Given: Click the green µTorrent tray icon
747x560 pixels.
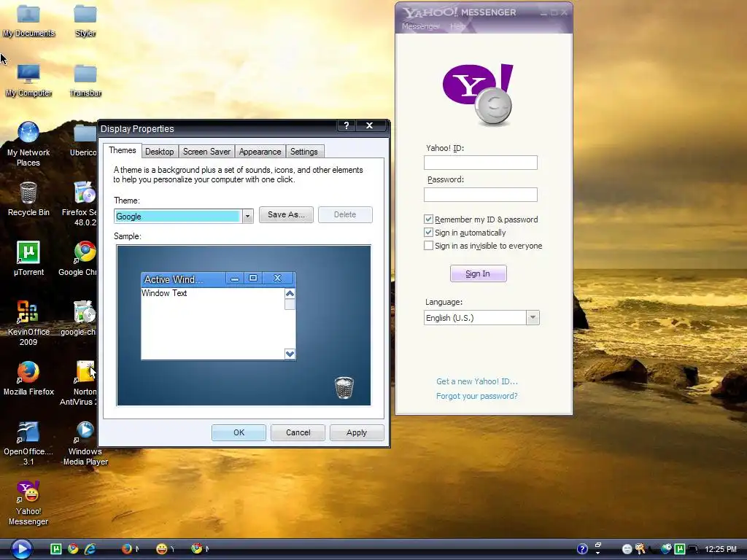Looking at the screenshot, I should [680, 549].
